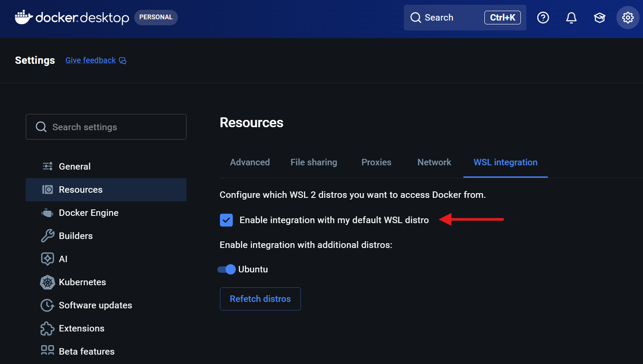Image resolution: width=643 pixels, height=364 pixels.
Task: Focus the header Search box
Action: (x=465, y=18)
